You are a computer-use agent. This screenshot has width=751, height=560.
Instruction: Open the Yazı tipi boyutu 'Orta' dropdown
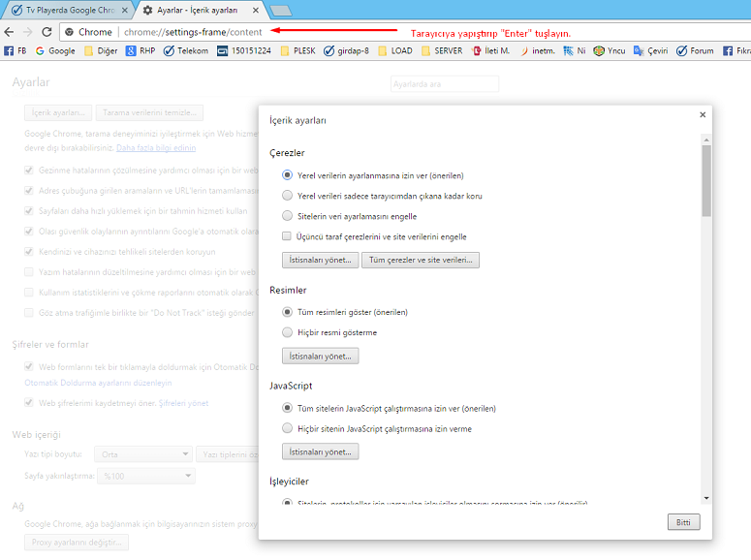tap(143, 454)
